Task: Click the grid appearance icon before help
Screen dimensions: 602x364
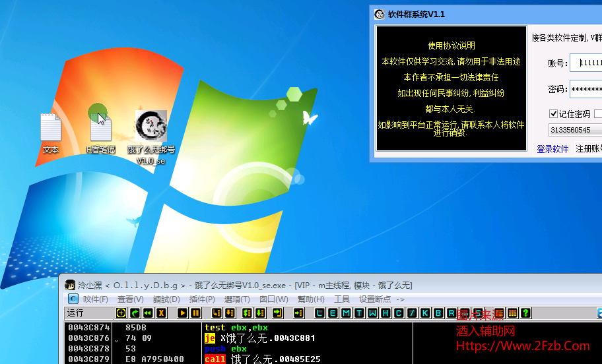Action: 512,313
